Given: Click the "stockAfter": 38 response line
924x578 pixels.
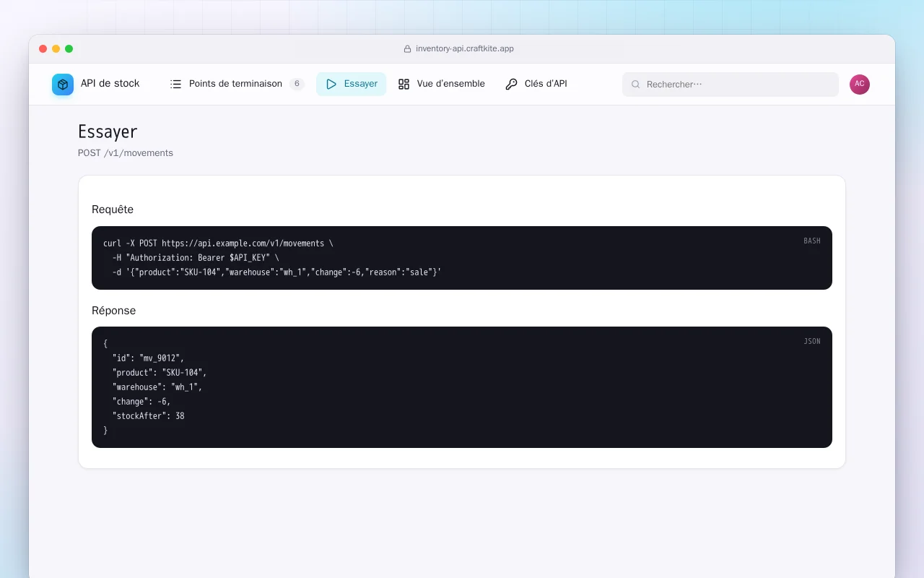Looking at the screenshot, I should 148,416.
